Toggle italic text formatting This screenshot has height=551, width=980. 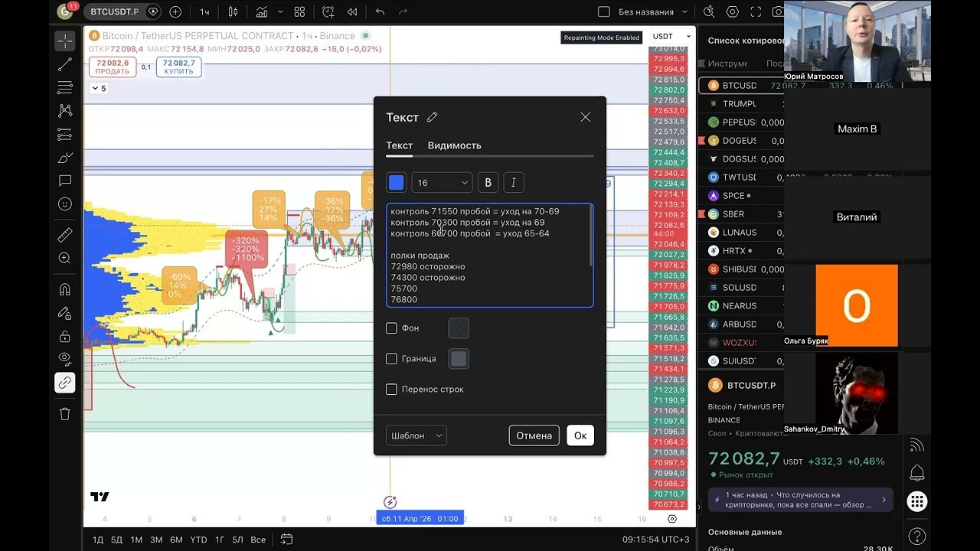click(x=513, y=182)
